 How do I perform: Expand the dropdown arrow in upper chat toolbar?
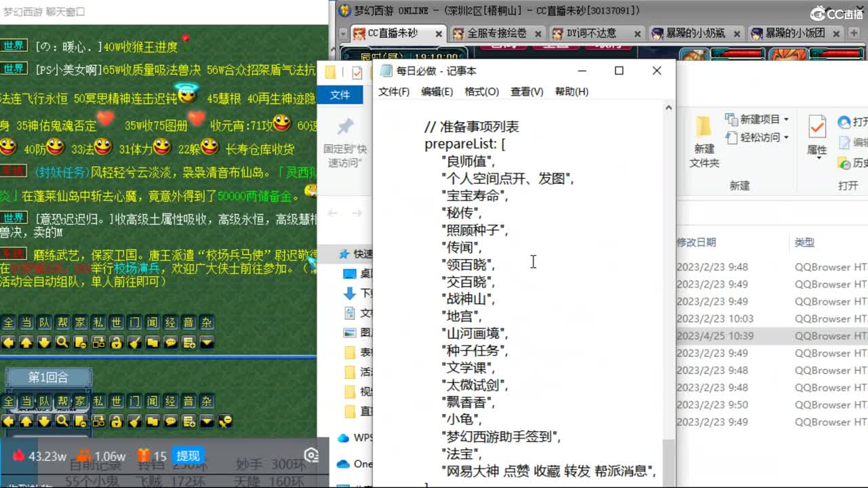pos(207,342)
